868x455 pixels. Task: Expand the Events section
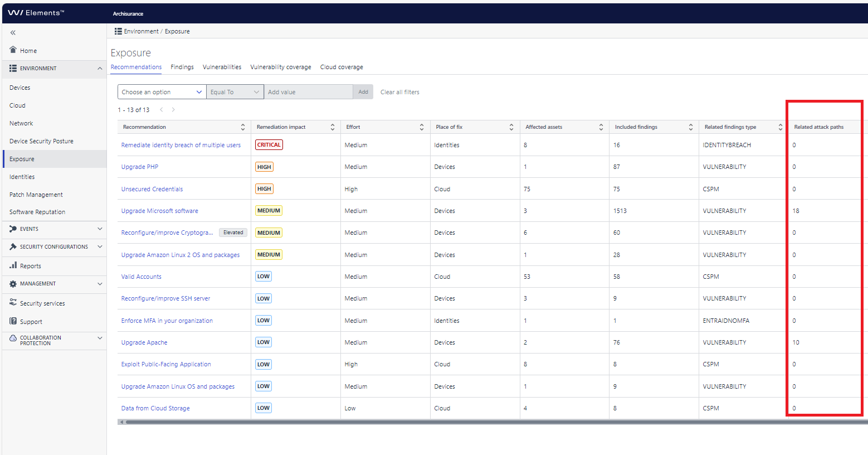coord(100,229)
